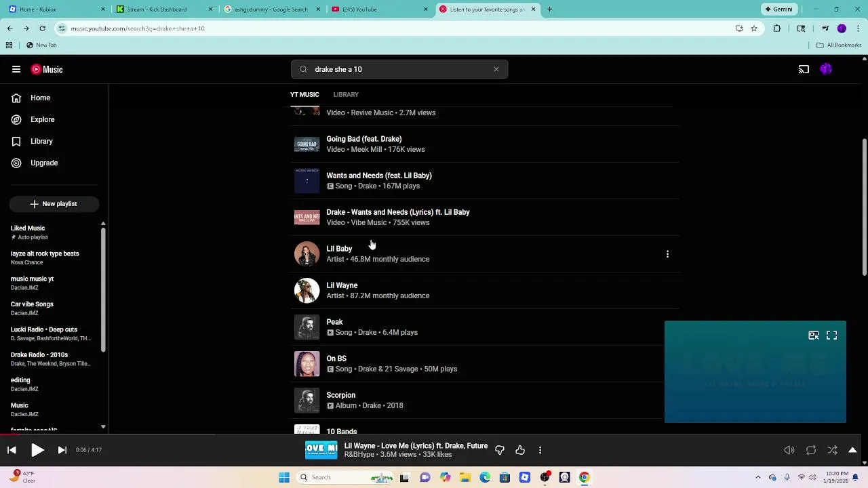
Task: Open the Chrome extensions puzzle icon
Action: pyautogui.click(x=777, y=28)
